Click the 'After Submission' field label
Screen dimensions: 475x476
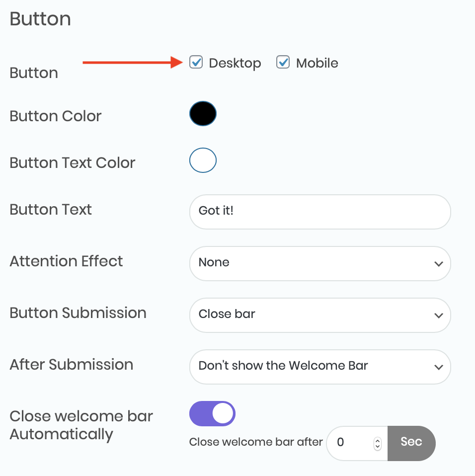72,365
